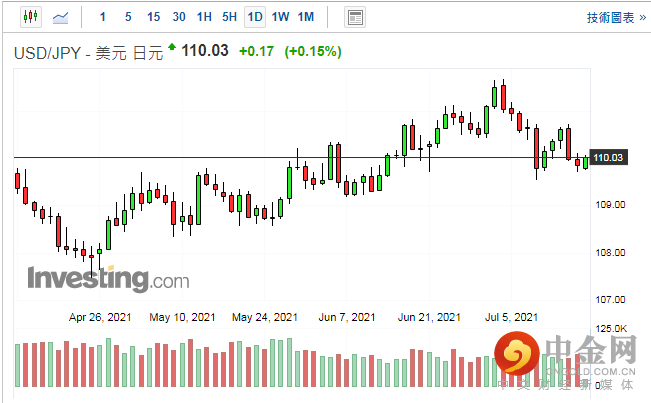Click the May 24, 2021 date label

(x=265, y=318)
